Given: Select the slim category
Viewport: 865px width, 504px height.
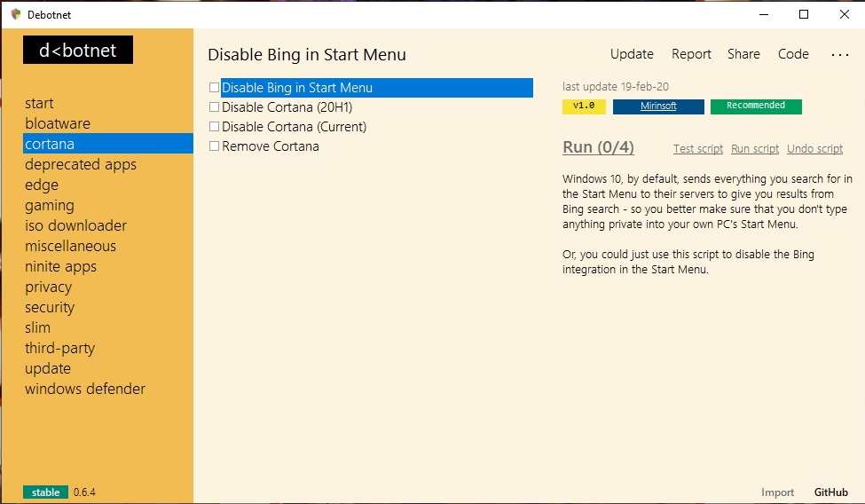Looking at the screenshot, I should click(x=37, y=328).
